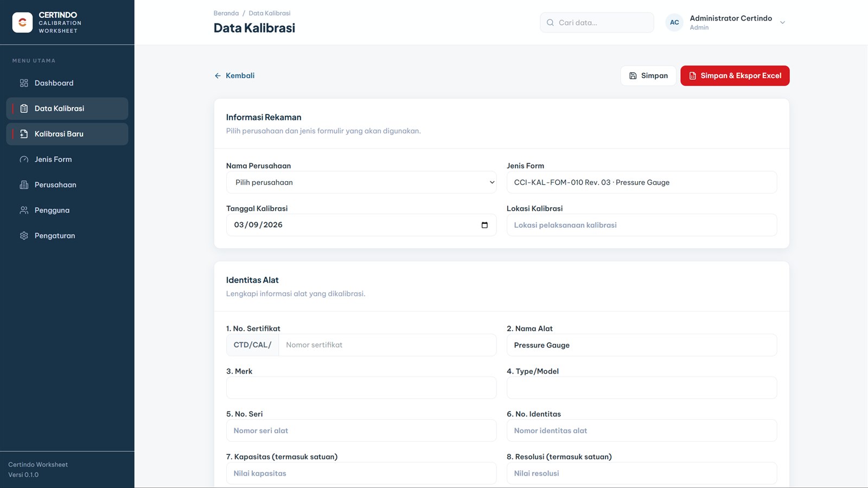The image size is (868, 488).
Task: Expand the Administrator Certindo account menu
Action: (782, 23)
